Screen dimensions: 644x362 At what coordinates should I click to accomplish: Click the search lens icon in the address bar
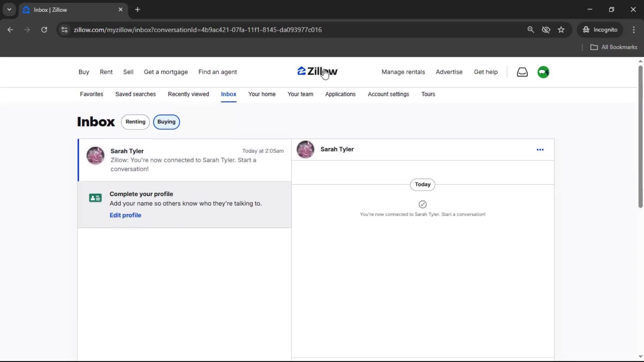(x=531, y=29)
